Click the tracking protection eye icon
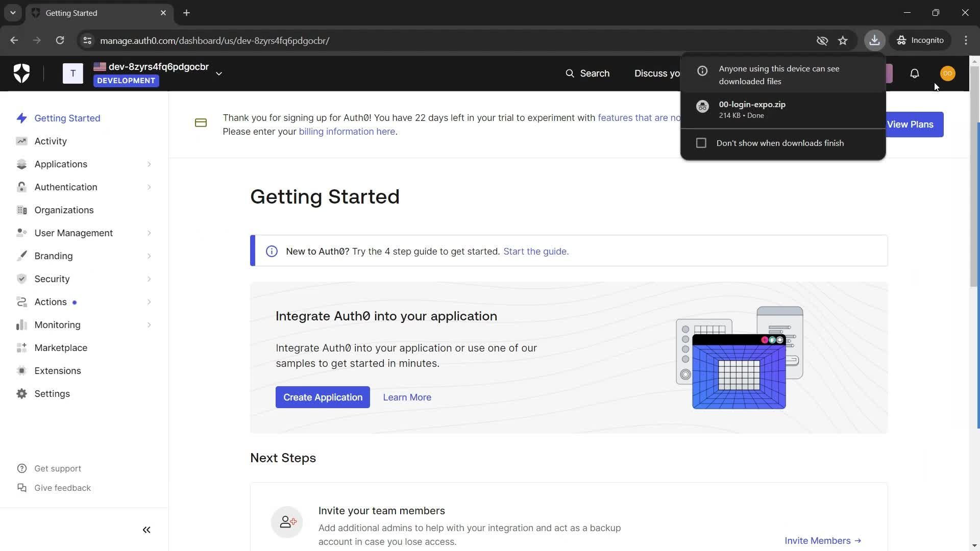 click(x=822, y=40)
